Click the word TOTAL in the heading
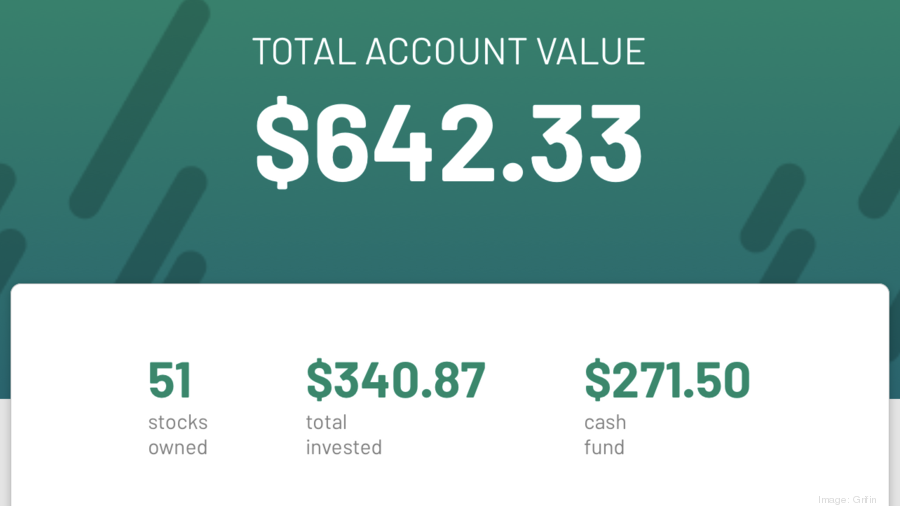 point(304,52)
